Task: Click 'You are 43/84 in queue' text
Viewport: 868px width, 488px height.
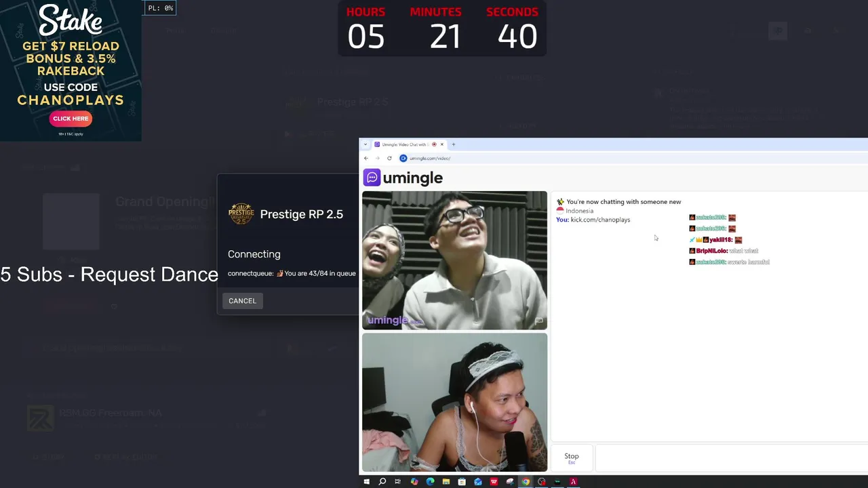Action: 320,273
